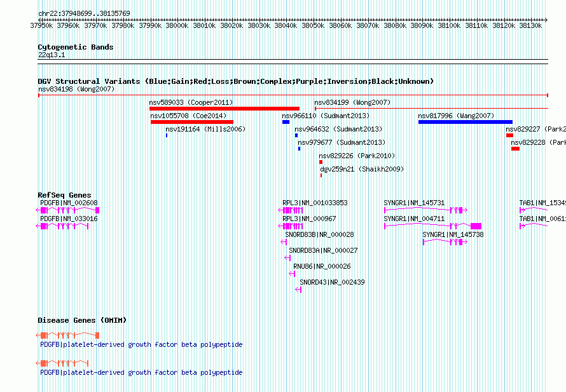Open the PDGFB|NM_002608 gene model glyph

67,210
